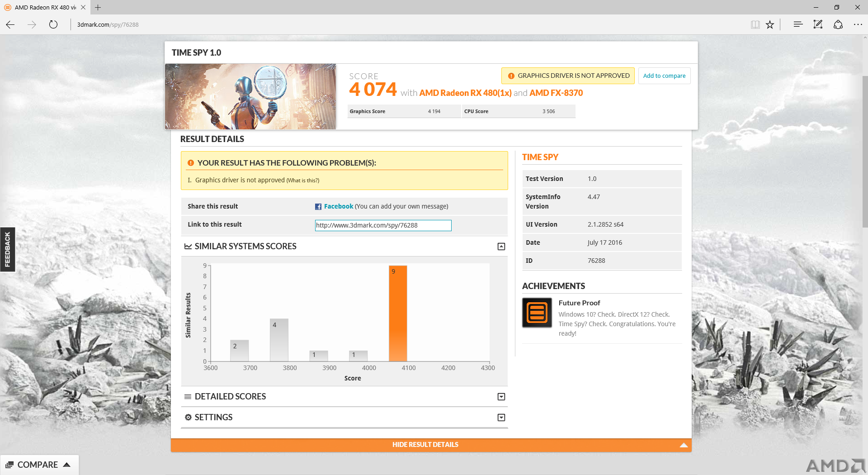The height and width of the screenshot is (475, 868).
Task: Select the result link text field
Action: click(383, 225)
